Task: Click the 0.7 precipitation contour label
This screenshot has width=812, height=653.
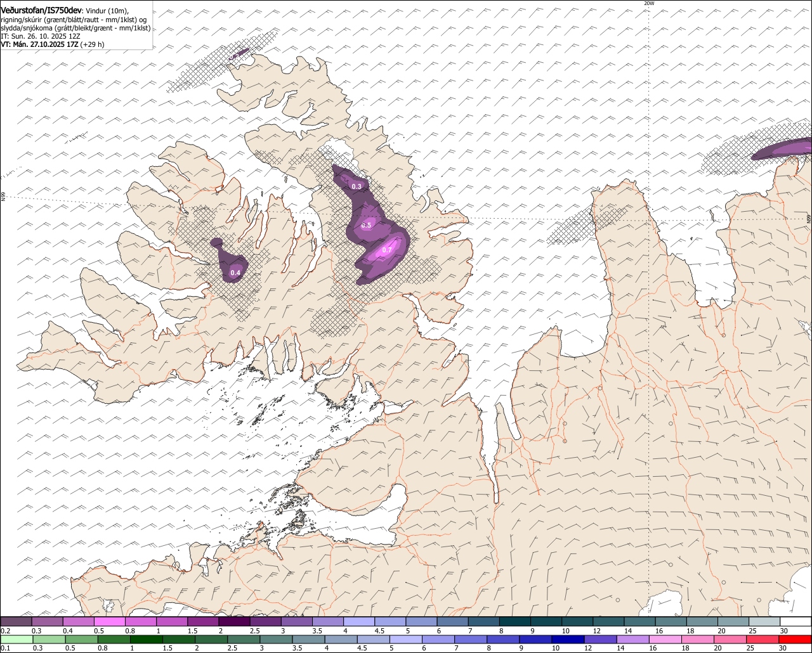Action: pyautogui.click(x=387, y=250)
